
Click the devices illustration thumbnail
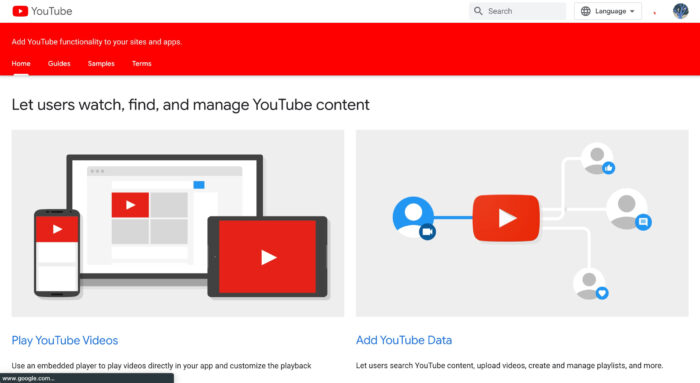(178, 223)
